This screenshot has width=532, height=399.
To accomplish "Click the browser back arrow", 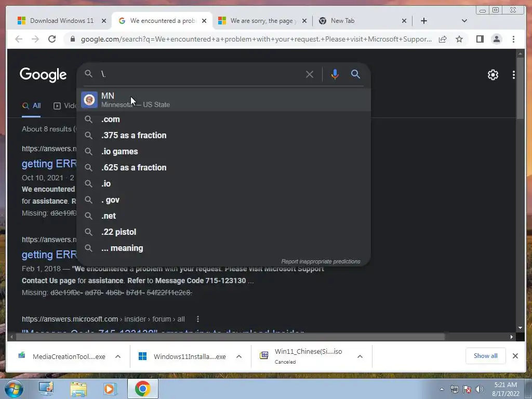I will pos(19,39).
